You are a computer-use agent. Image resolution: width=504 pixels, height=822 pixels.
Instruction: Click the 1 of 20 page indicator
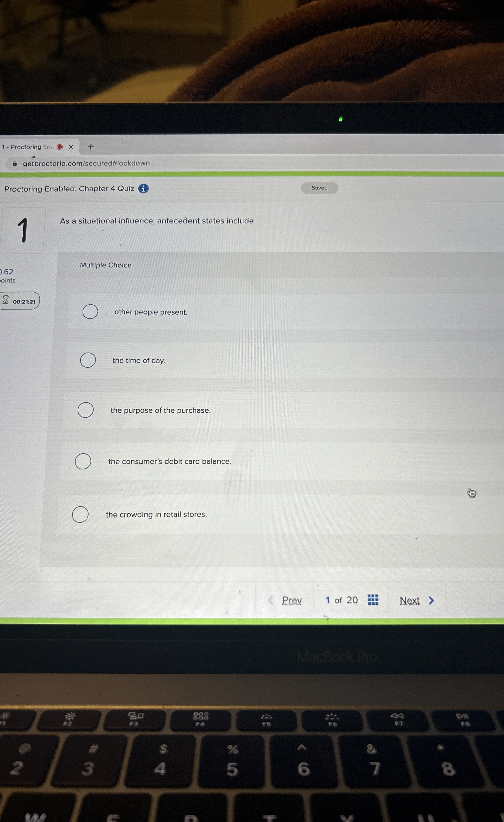point(341,600)
